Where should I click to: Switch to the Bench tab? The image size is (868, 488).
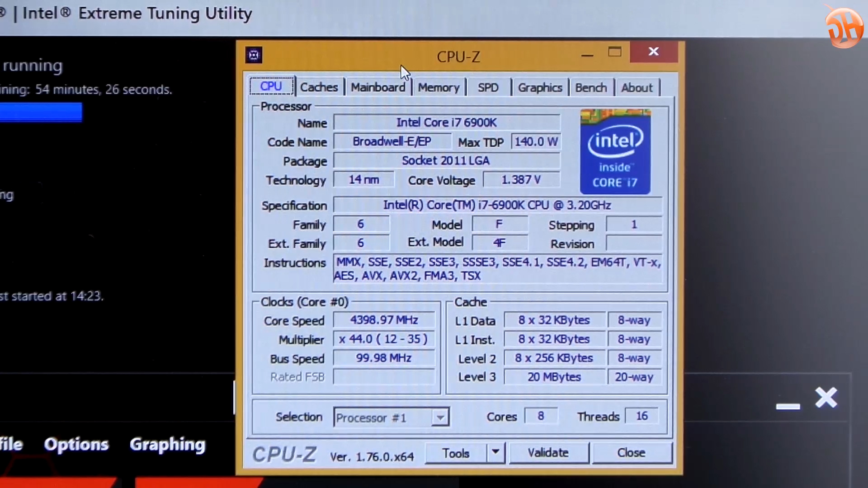591,88
